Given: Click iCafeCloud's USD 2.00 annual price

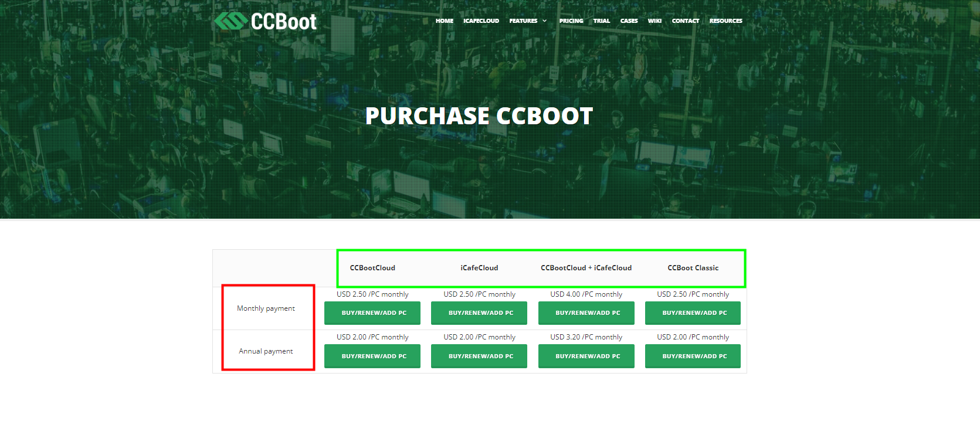Looking at the screenshot, I should (479, 337).
